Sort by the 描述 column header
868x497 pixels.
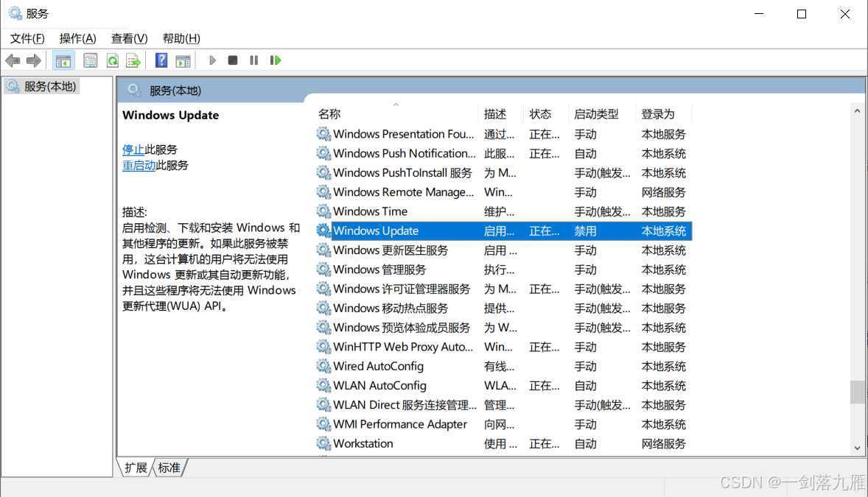tap(500, 114)
